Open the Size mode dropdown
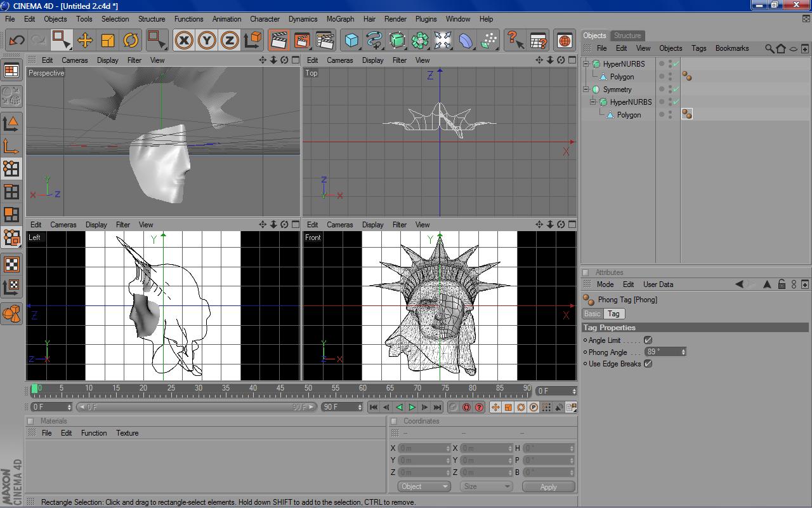The width and height of the screenshot is (812, 508). pyautogui.click(x=486, y=486)
